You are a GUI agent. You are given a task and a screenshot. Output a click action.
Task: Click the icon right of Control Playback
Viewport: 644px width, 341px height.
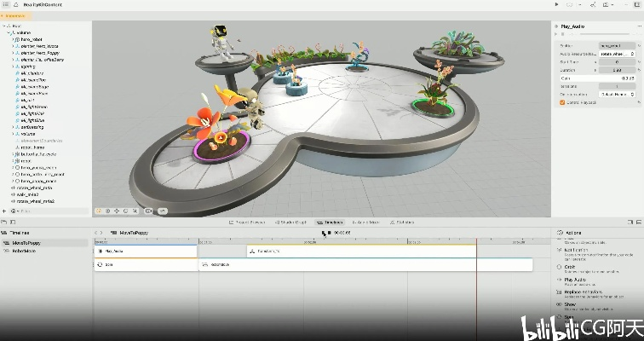[x=639, y=102]
